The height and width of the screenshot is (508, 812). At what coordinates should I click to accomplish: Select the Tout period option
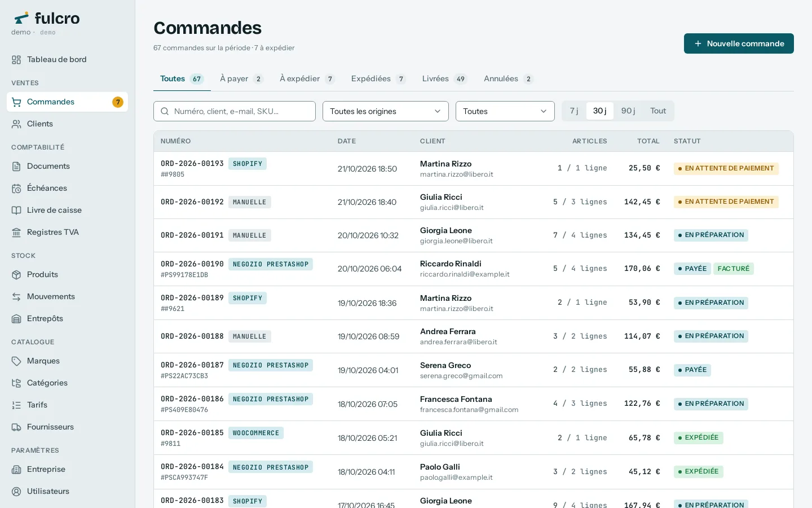click(x=658, y=111)
